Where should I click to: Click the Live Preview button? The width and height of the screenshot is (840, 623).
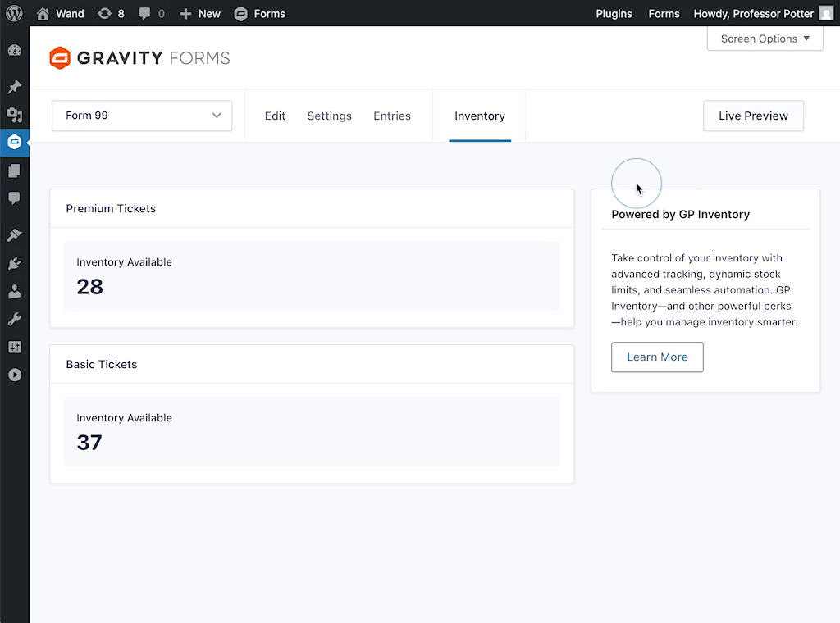click(753, 116)
